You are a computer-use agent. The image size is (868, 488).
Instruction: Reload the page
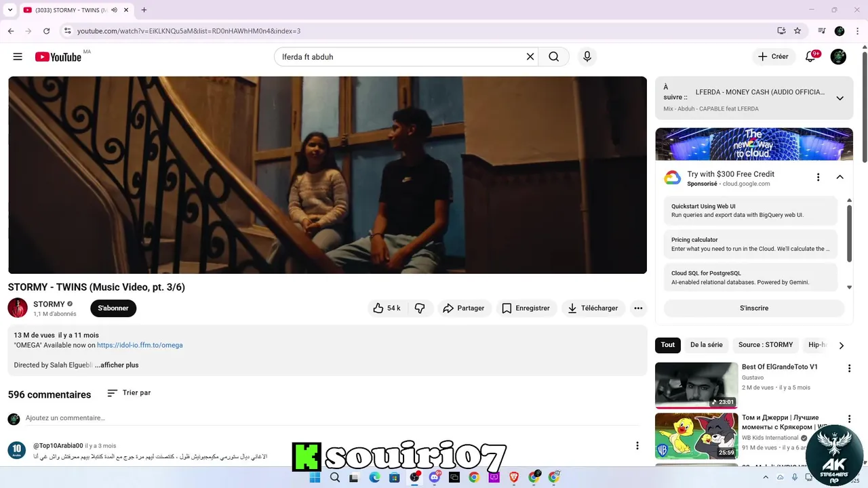[46, 31]
